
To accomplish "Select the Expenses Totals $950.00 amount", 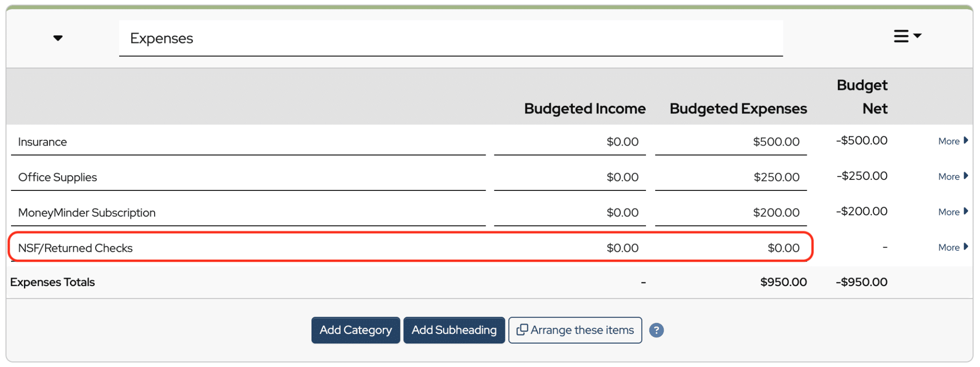I will point(783,282).
